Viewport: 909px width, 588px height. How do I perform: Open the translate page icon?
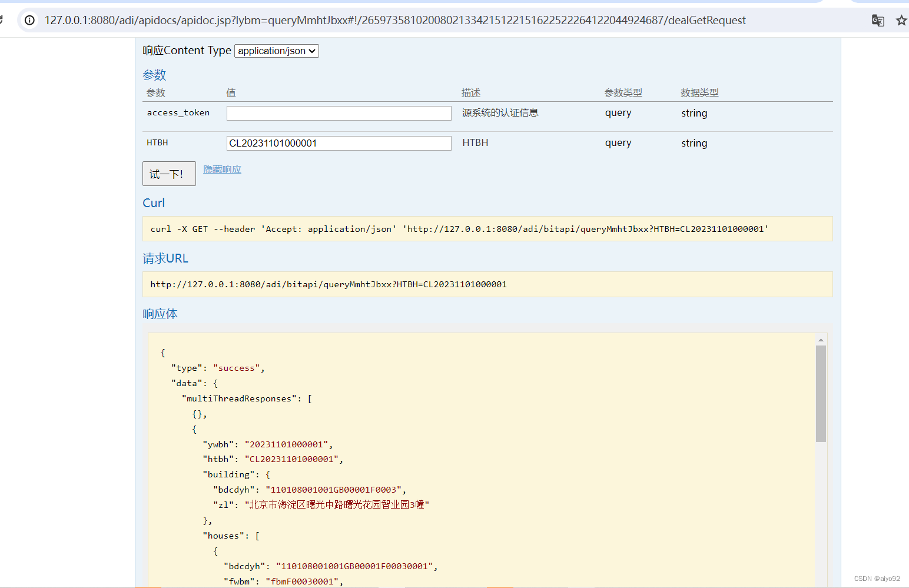[878, 21]
